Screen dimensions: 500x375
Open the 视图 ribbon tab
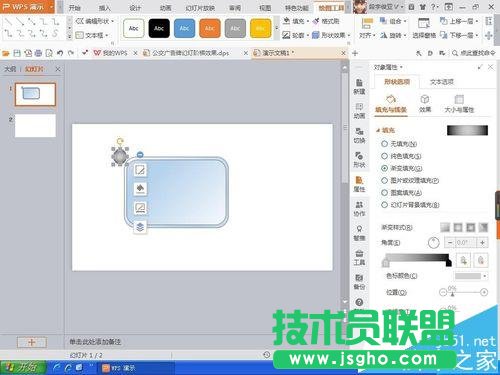click(x=265, y=8)
